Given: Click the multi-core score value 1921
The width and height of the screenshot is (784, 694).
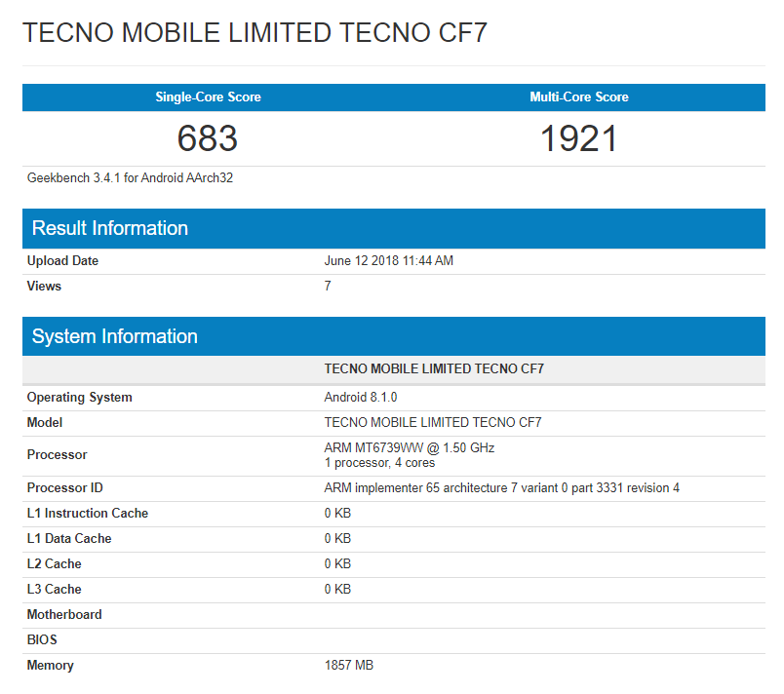Looking at the screenshot, I should [579, 138].
